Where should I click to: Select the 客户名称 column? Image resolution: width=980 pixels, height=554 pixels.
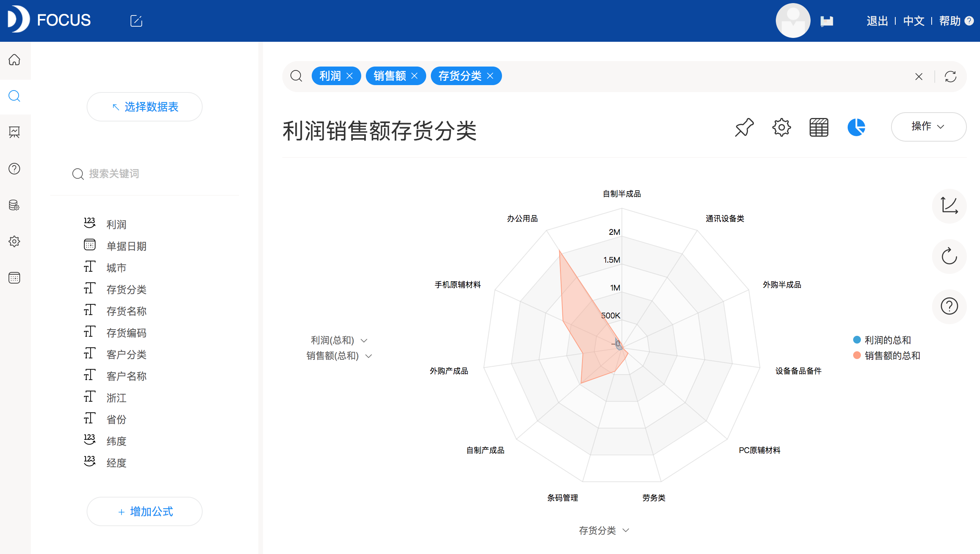(x=126, y=376)
